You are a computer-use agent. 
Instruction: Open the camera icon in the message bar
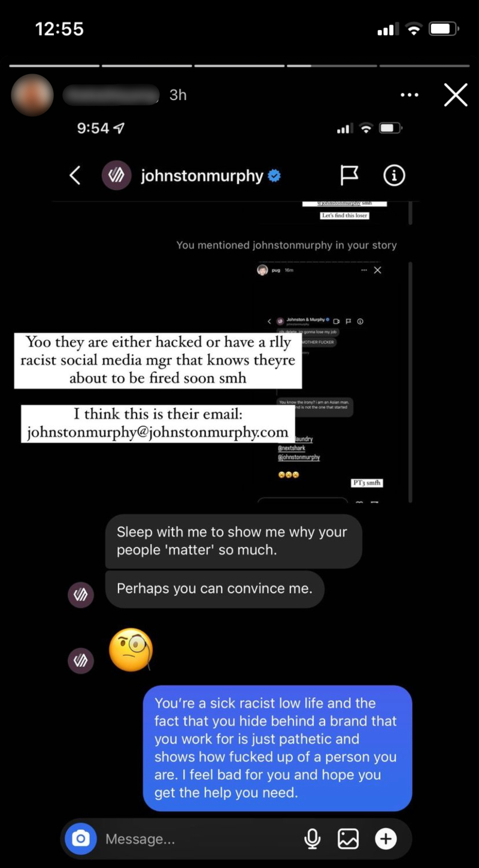coord(81,839)
